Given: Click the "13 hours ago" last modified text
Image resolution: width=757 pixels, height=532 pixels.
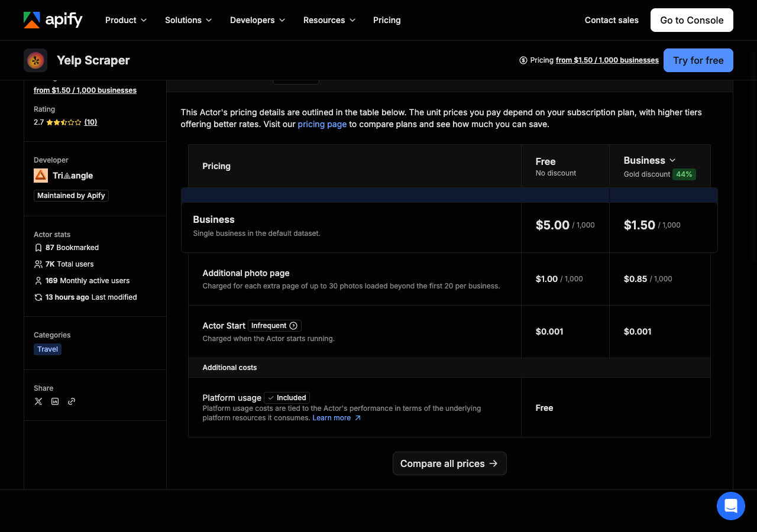Looking at the screenshot, I should pos(67,297).
